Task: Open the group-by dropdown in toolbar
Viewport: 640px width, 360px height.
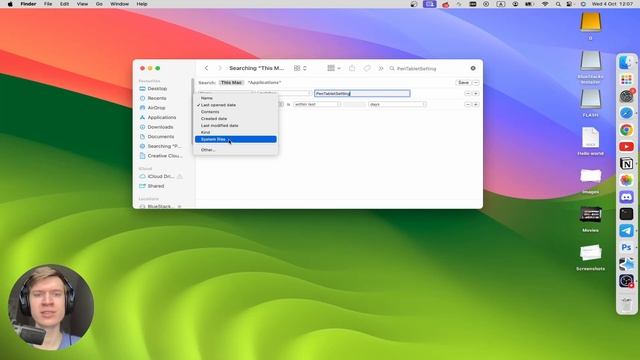Action: point(334,68)
